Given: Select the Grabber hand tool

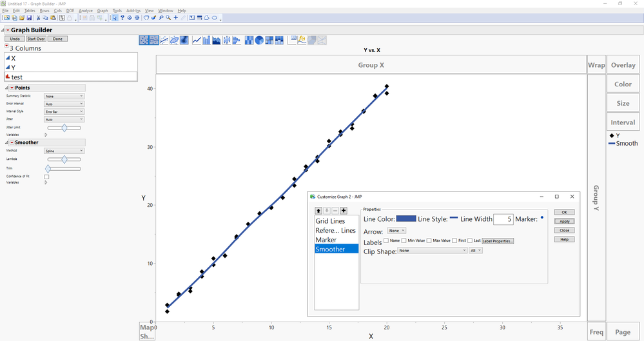Looking at the screenshot, I should (x=146, y=17).
